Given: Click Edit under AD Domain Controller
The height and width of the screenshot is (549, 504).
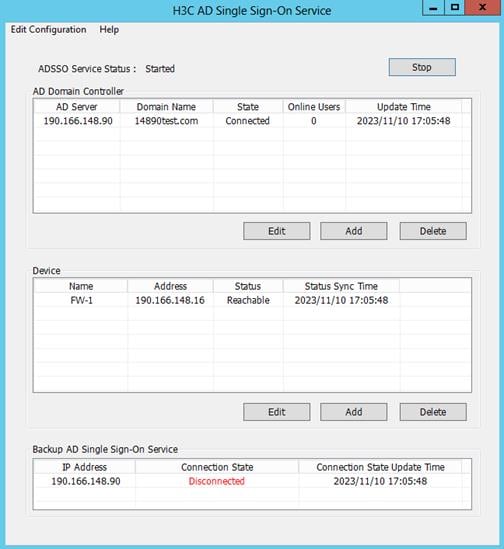Looking at the screenshot, I should [277, 231].
